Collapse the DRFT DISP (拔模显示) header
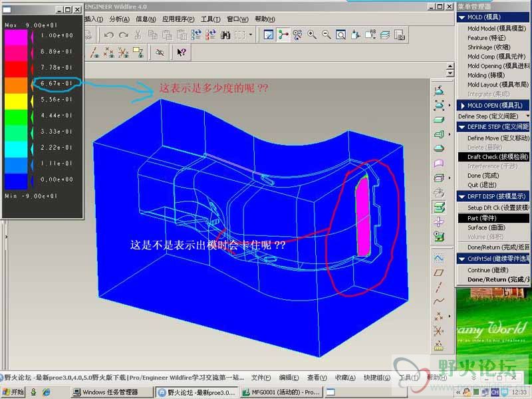The width and height of the screenshot is (532, 399). (x=462, y=196)
